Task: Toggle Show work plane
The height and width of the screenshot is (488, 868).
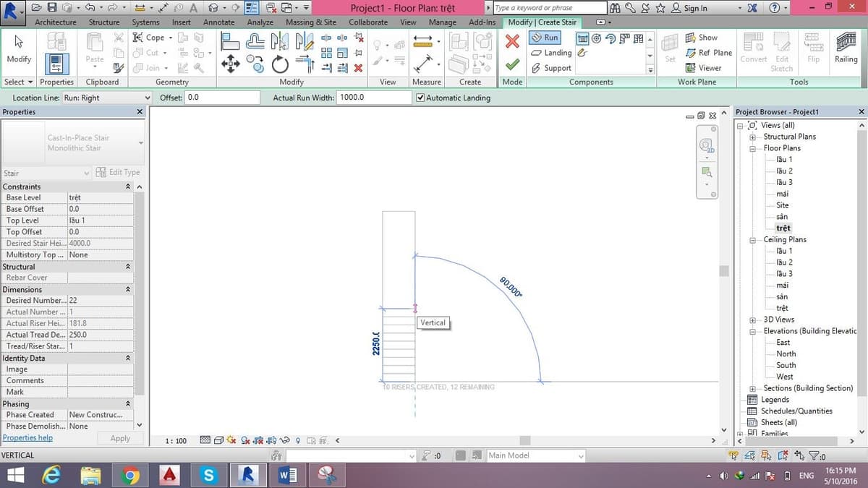Action: (701, 38)
